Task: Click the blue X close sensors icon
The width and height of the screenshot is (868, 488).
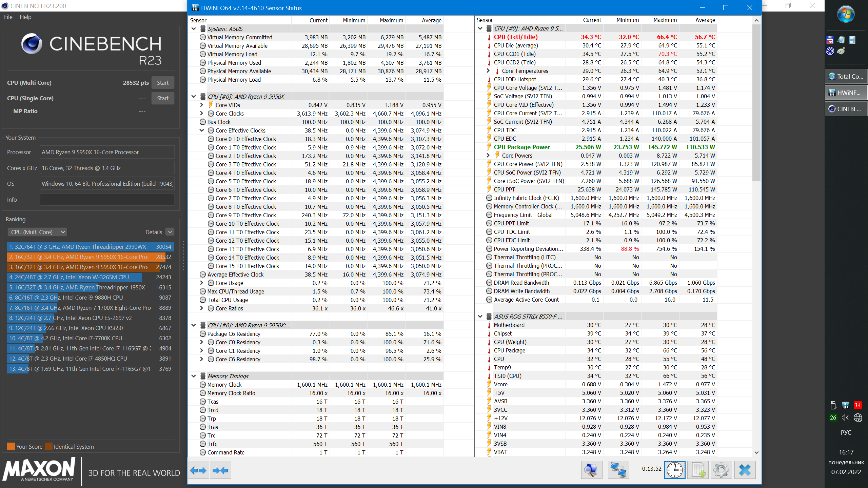Action: pyautogui.click(x=745, y=470)
